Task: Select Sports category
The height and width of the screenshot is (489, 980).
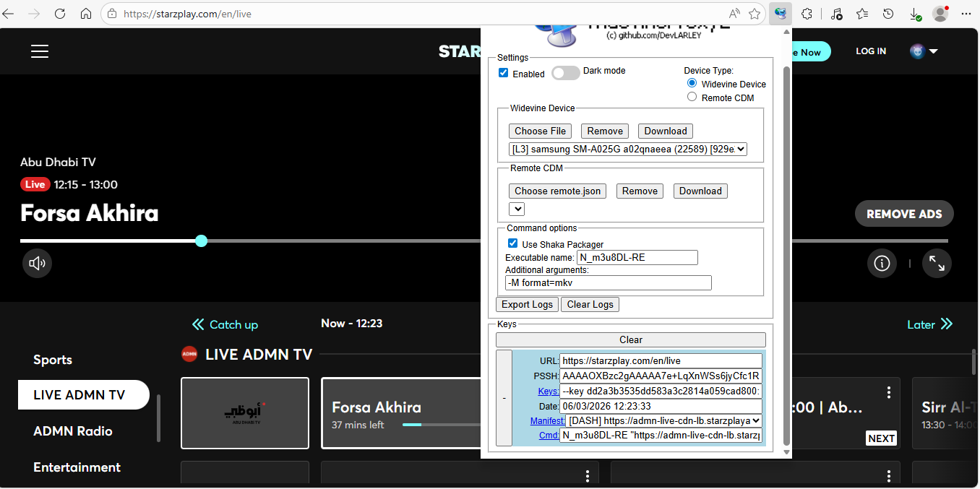Action: 53,360
